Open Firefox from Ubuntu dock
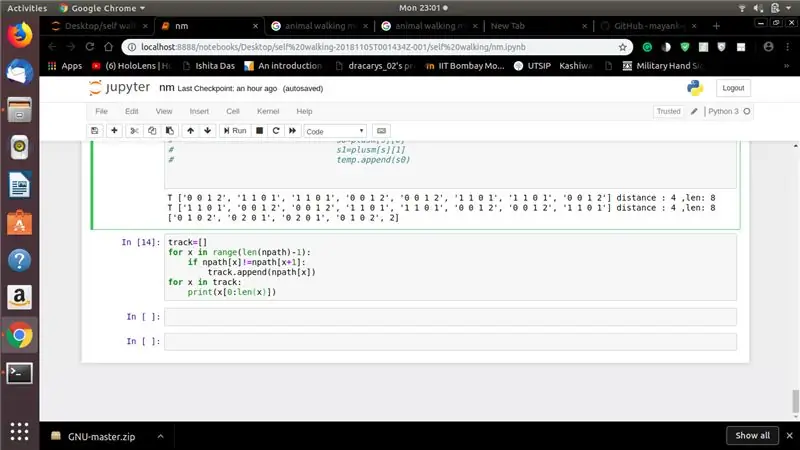The image size is (800, 450). 19,35
